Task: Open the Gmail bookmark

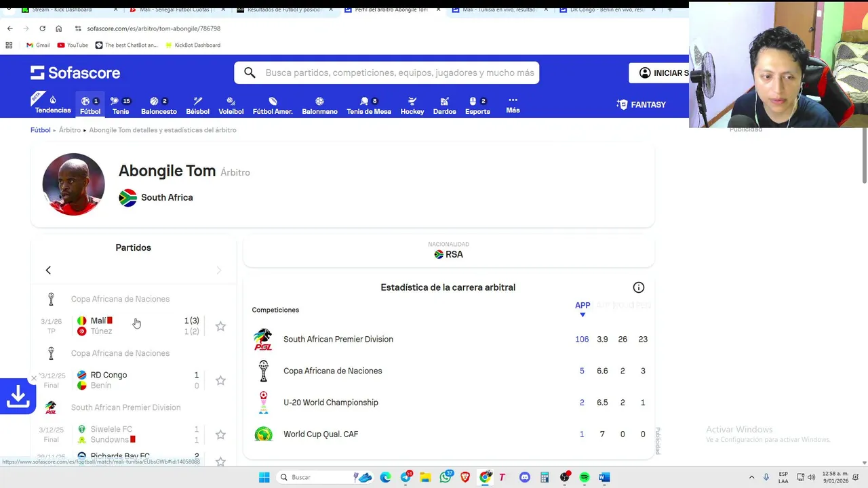Action: [38, 45]
